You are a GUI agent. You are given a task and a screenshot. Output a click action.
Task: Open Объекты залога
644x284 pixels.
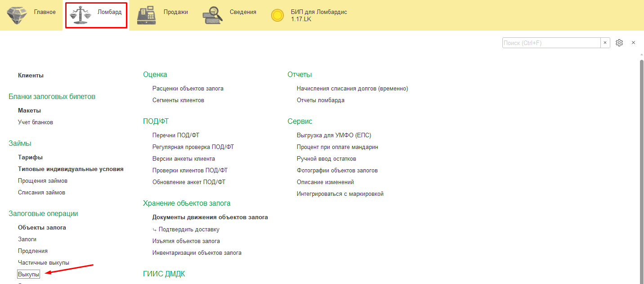42,228
